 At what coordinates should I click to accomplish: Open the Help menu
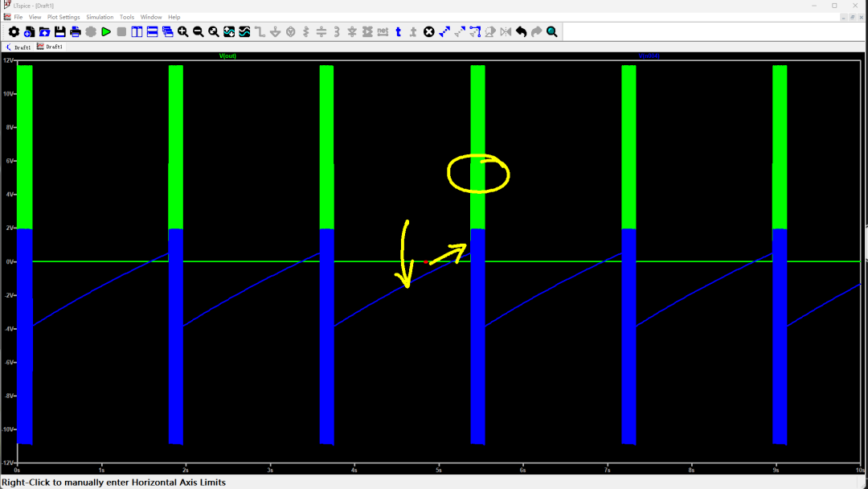click(174, 17)
